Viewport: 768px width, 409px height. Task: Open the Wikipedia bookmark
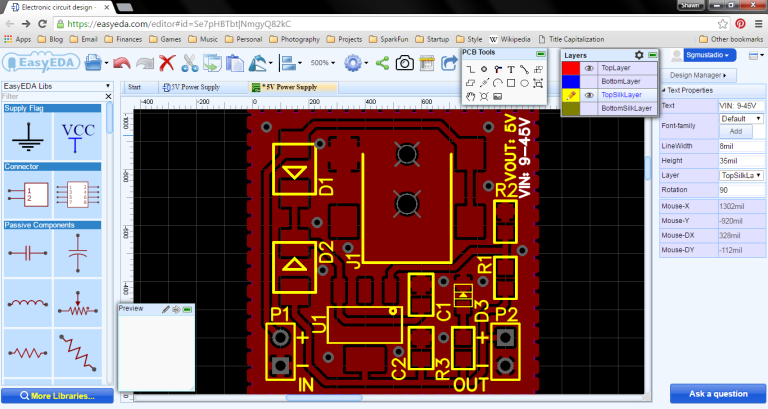click(509, 39)
